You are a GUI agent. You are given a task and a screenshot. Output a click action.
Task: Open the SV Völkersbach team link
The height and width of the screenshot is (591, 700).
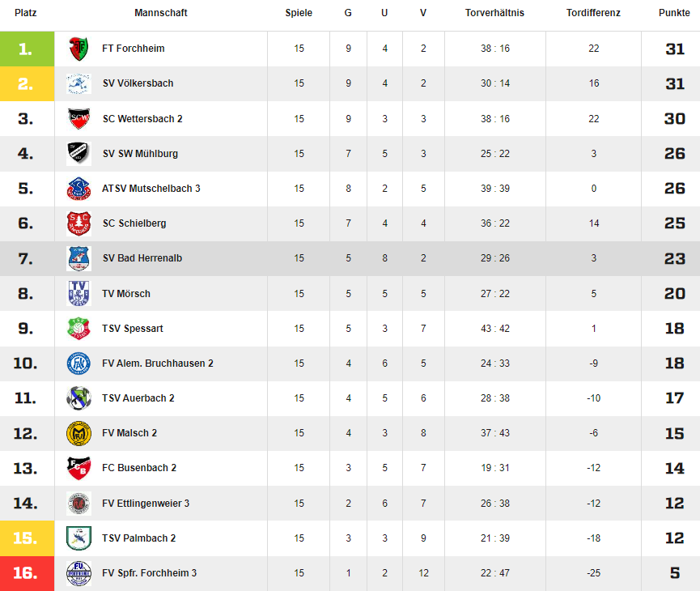138,83
